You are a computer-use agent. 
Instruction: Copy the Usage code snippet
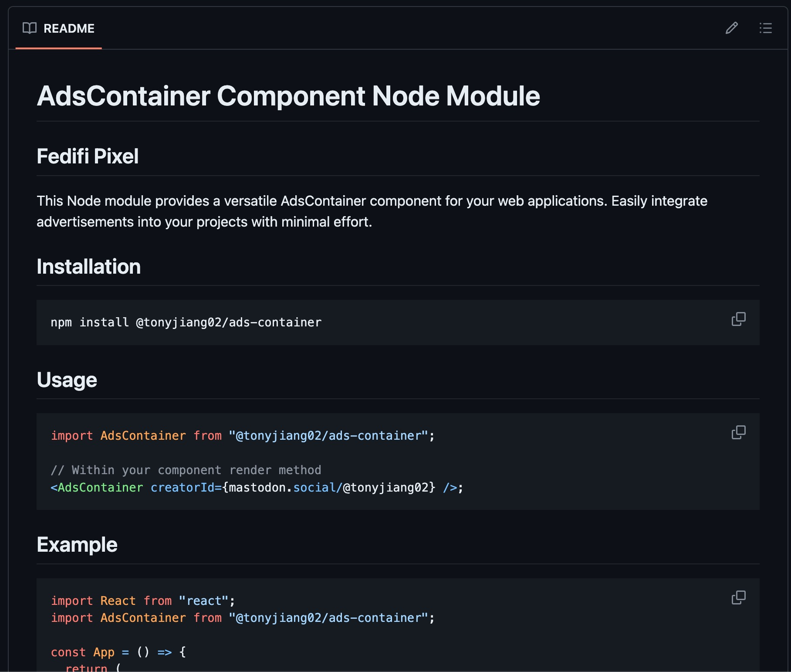click(x=739, y=432)
